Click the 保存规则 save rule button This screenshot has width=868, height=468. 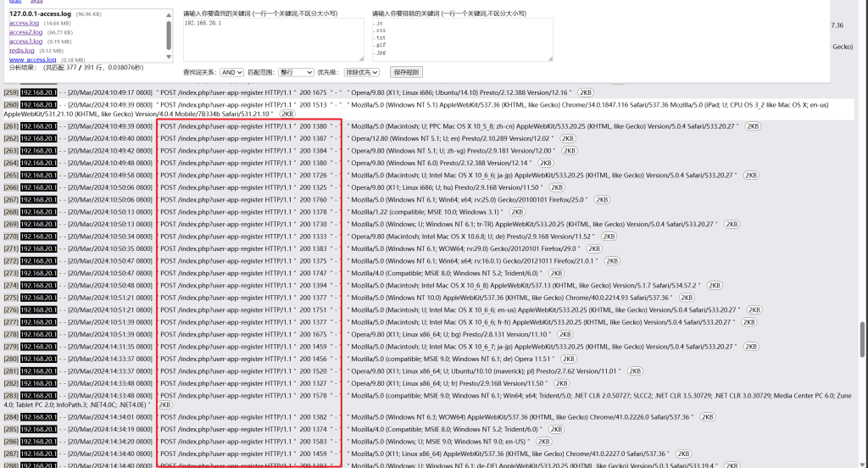point(407,73)
